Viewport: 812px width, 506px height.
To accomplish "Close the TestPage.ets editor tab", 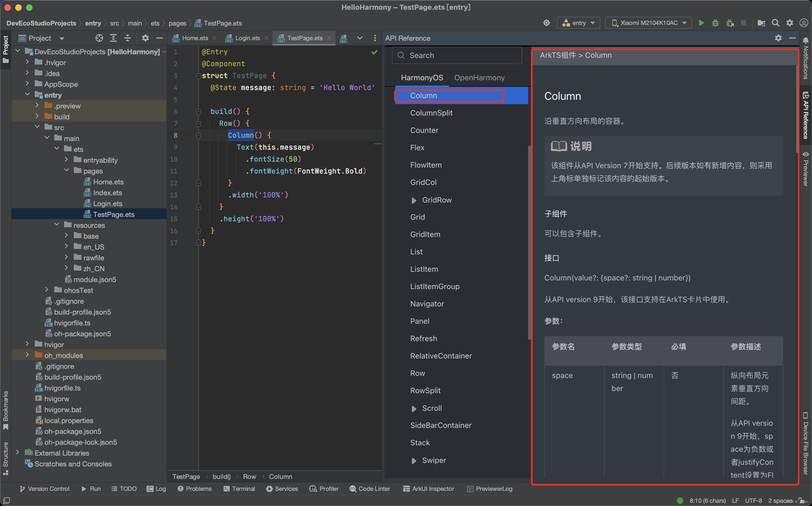I will click(329, 38).
